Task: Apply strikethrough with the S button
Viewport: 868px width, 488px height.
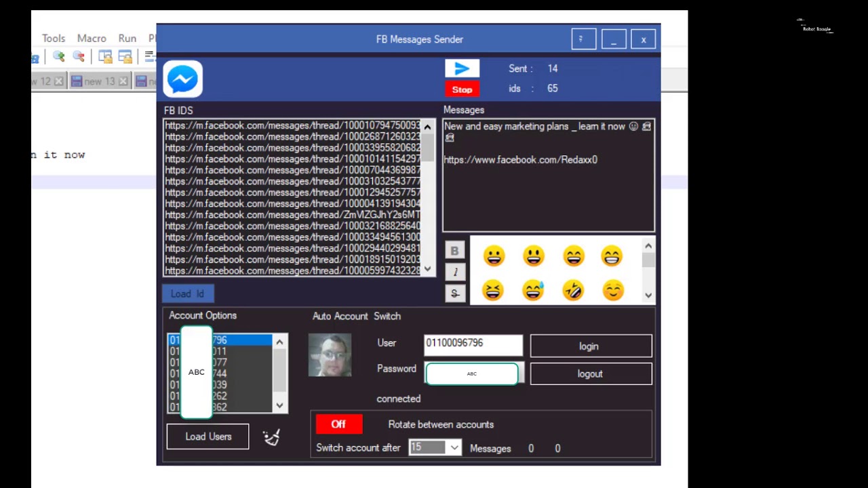Action: tap(455, 293)
